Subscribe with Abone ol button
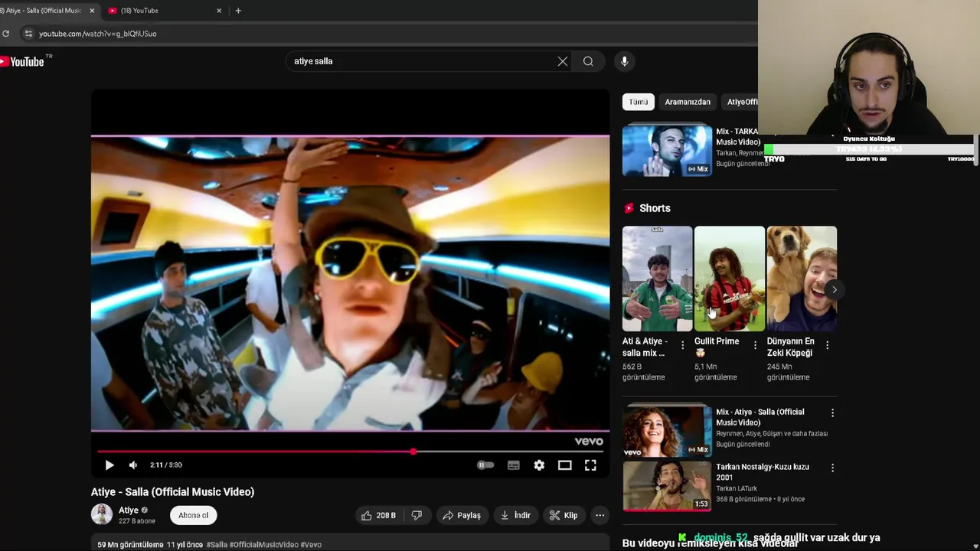The width and height of the screenshot is (980, 551). click(193, 516)
